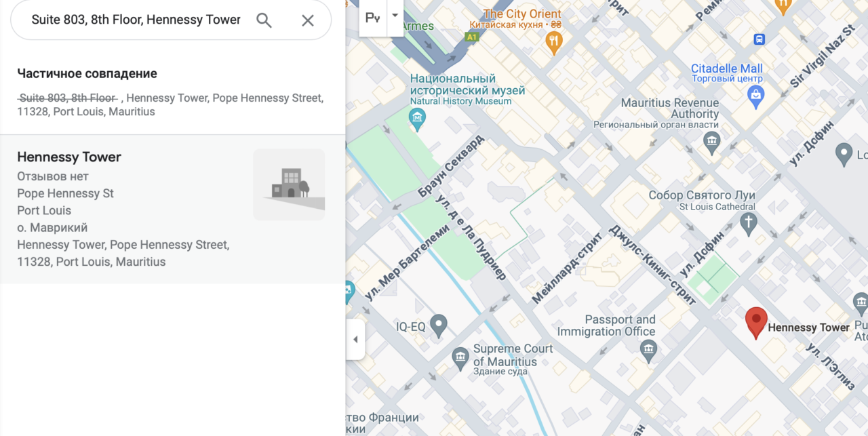Click the Passport and Immigration Office label
868x436 pixels.
[x=606, y=325]
